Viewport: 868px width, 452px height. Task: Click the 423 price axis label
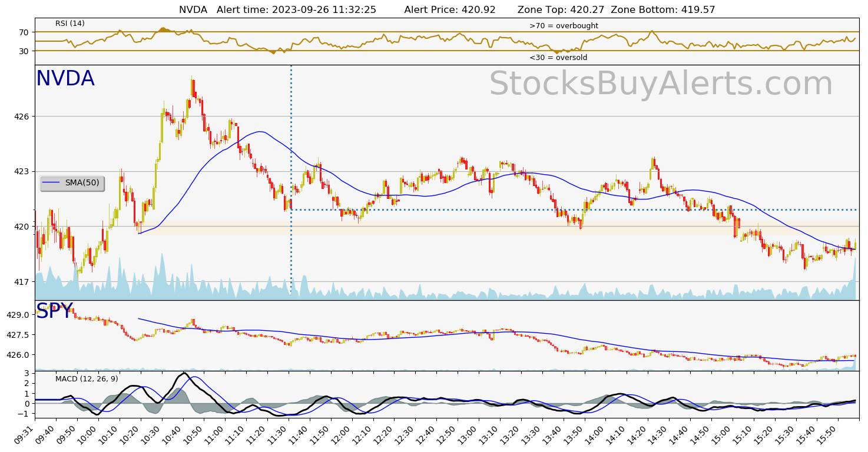[x=22, y=171]
